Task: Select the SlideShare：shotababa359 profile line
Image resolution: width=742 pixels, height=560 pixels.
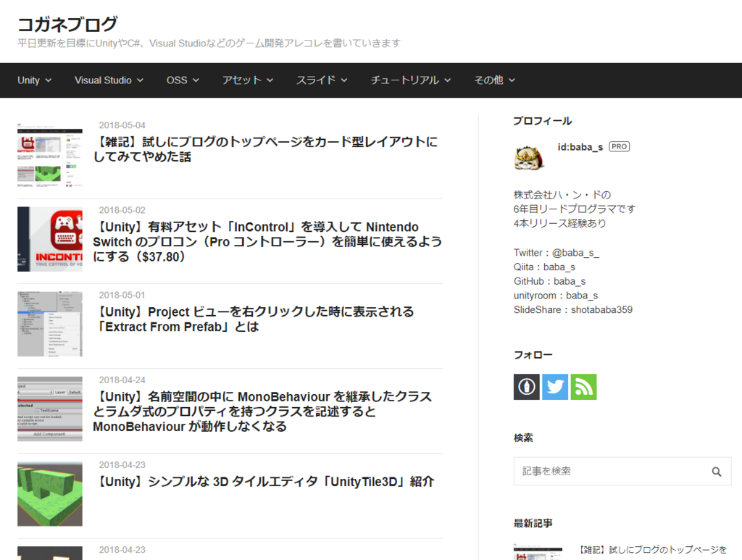Action: click(573, 310)
